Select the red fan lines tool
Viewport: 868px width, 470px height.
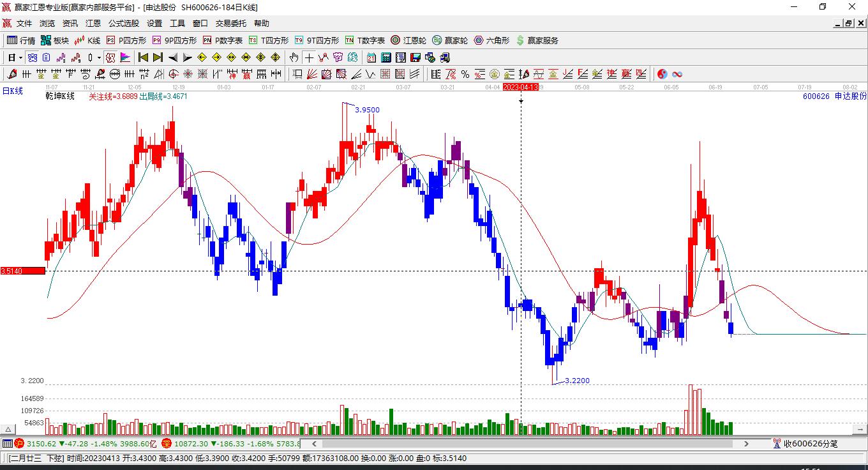pyautogui.click(x=312, y=74)
